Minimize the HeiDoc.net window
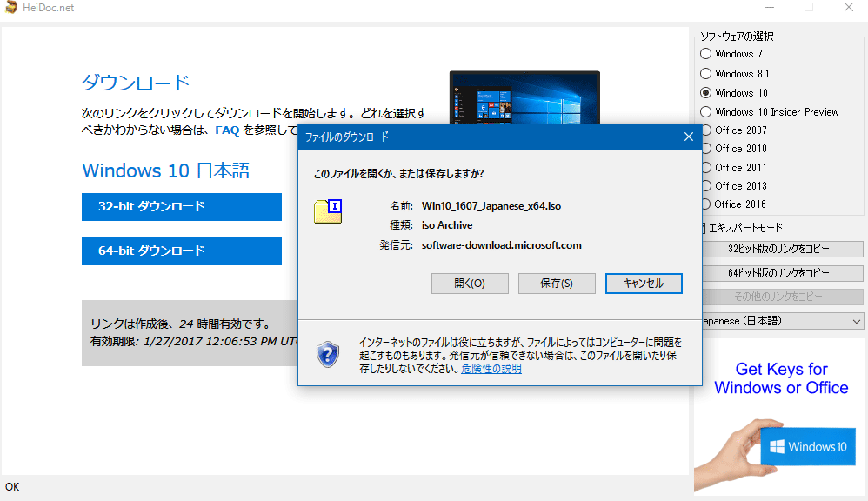The width and height of the screenshot is (868, 501). click(770, 8)
